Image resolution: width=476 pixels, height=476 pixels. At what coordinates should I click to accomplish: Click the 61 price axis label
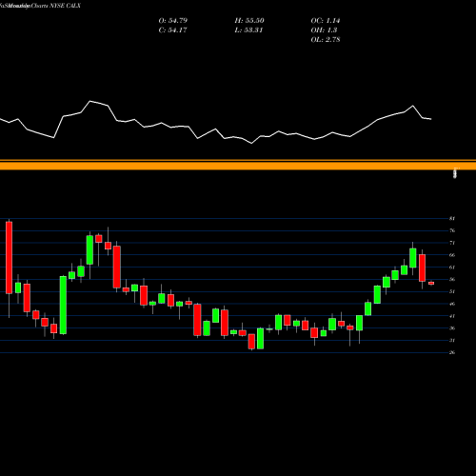[x=452, y=268]
